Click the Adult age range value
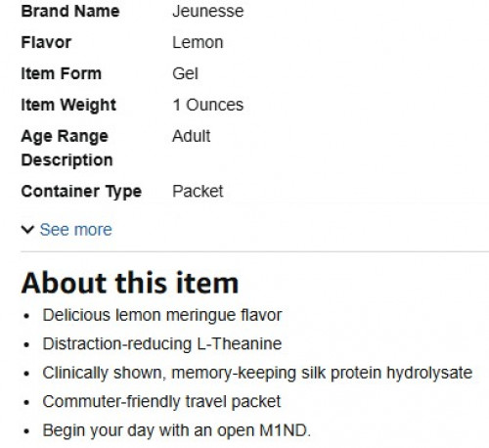This screenshot has height=448, width=489. click(x=192, y=136)
